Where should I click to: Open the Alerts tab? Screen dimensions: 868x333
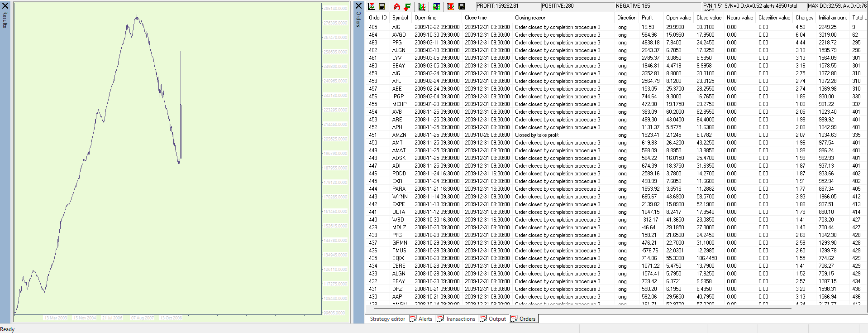pyautogui.click(x=425, y=319)
